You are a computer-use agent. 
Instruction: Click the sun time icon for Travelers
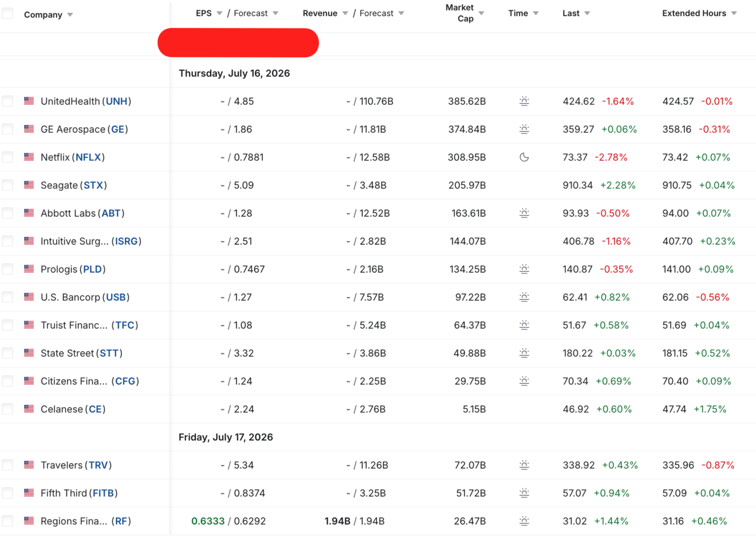point(524,466)
